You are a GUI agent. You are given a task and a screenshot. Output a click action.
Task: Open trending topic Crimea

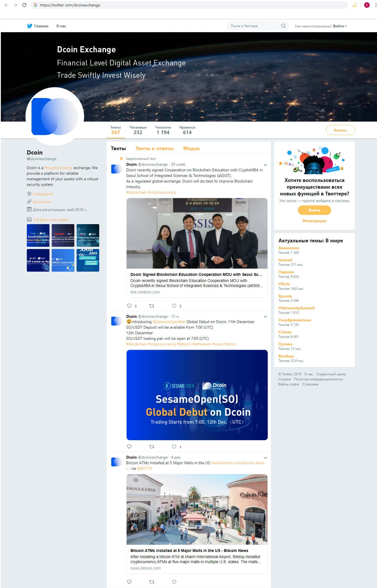click(x=285, y=332)
